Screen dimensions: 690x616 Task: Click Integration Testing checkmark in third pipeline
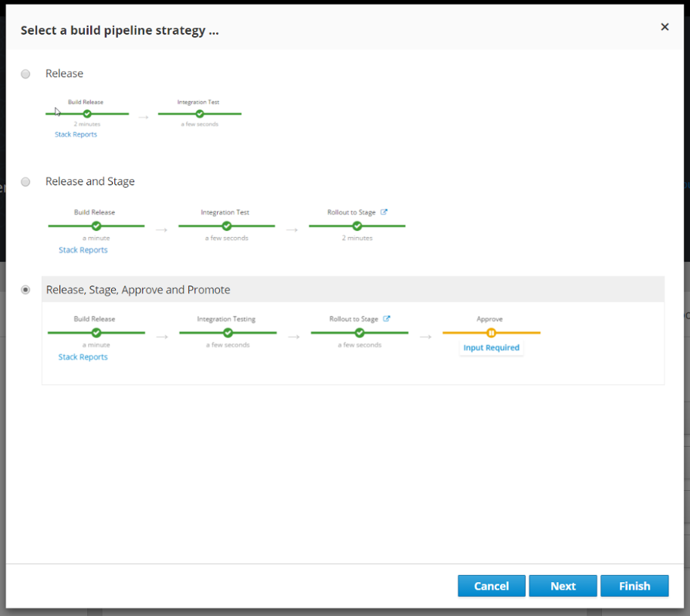pyautogui.click(x=228, y=333)
